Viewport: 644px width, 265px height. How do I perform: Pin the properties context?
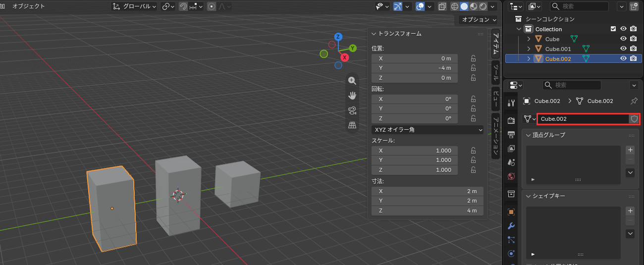634,101
